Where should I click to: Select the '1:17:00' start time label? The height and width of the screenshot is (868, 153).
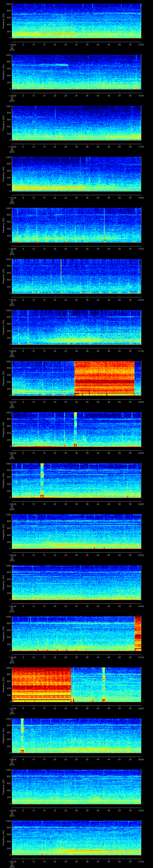tap(12, 198)
